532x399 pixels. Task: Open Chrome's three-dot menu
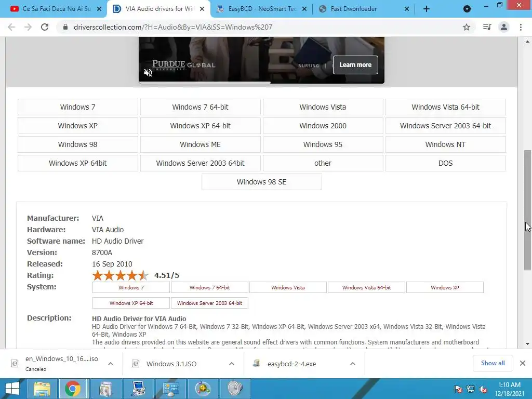pyautogui.click(x=521, y=27)
